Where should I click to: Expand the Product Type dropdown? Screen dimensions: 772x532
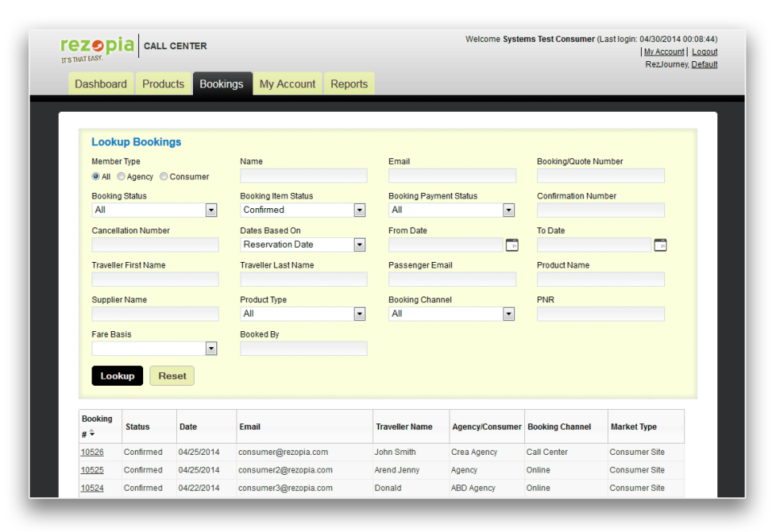point(303,314)
